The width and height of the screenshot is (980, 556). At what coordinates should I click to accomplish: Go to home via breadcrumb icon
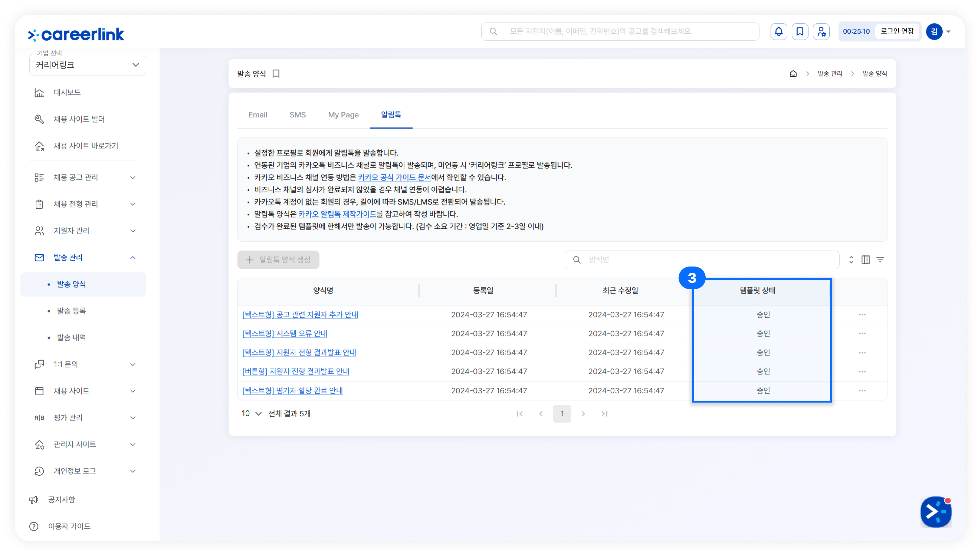(x=793, y=74)
